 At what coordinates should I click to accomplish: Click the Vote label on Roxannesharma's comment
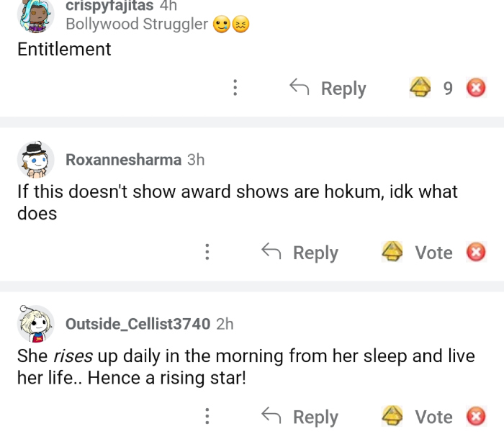pyautogui.click(x=433, y=252)
